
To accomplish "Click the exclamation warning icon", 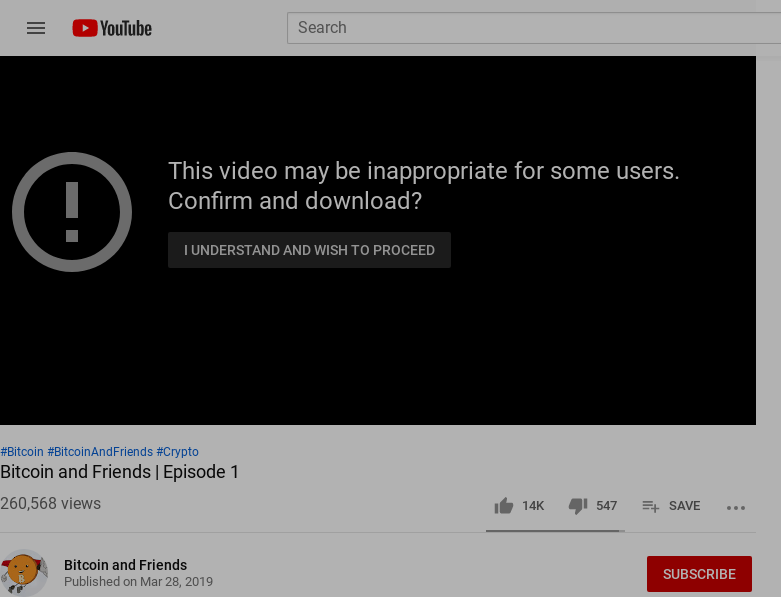I will click(72, 212).
